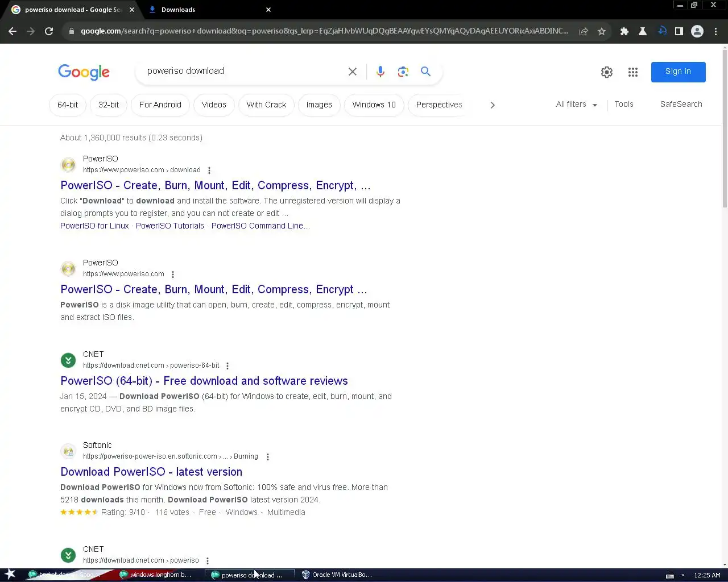Open options for the CNET poweriso result
728x582 pixels.
pos(208,561)
